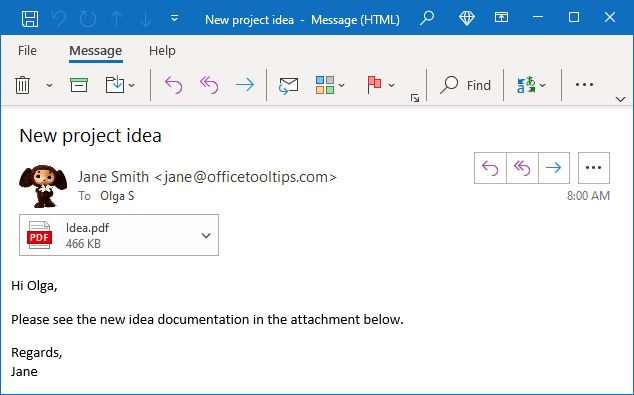Click the sender name Jane Smith
Screen dimensions: 634x395
coord(113,177)
